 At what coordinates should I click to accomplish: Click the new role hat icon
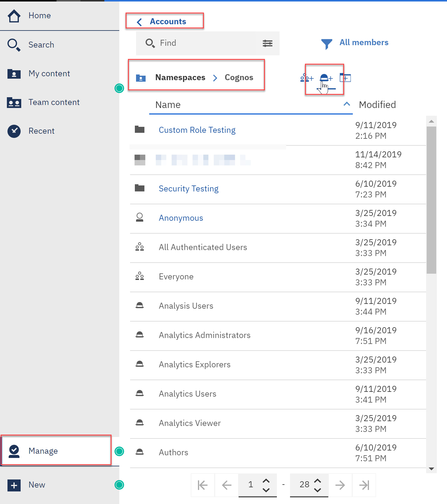click(x=326, y=78)
